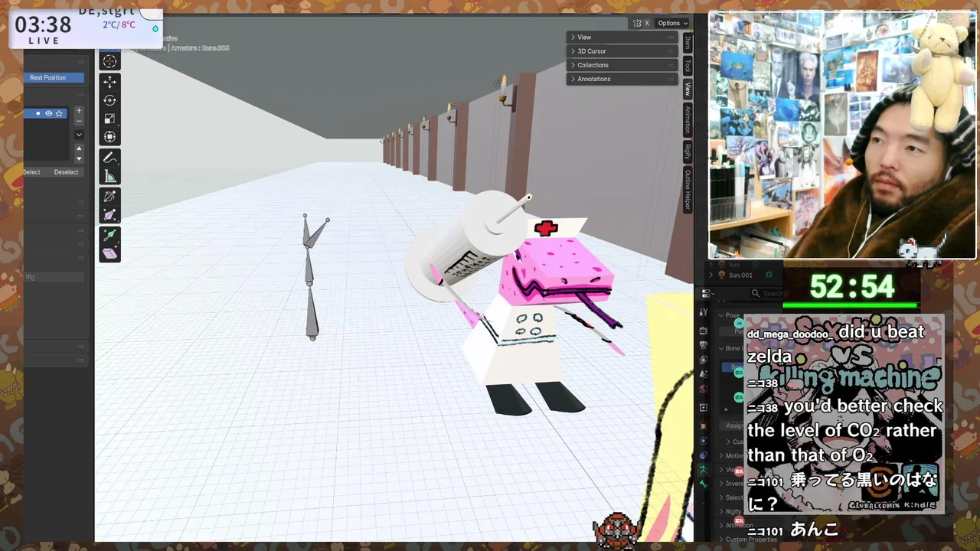Open the View Layer properties tab
980x551 pixels.
click(704, 360)
